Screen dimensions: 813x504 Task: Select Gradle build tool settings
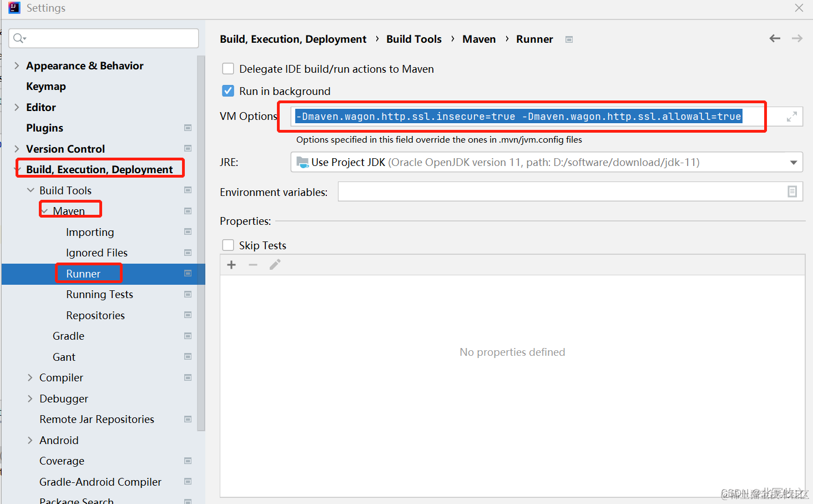pos(68,336)
